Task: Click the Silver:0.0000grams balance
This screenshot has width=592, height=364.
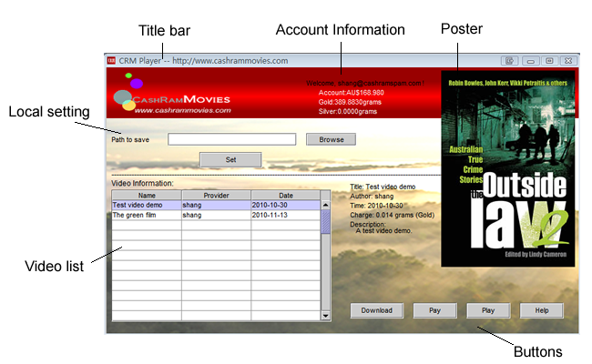Action: click(348, 112)
